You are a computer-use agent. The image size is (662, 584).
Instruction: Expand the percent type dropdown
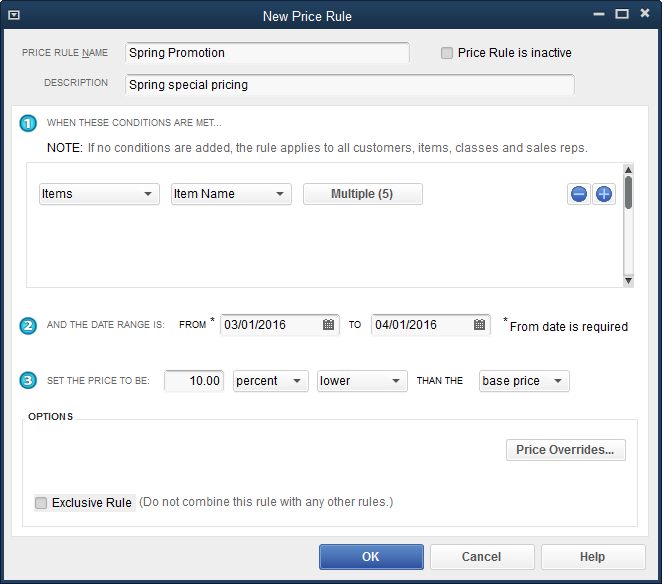[270, 381]
